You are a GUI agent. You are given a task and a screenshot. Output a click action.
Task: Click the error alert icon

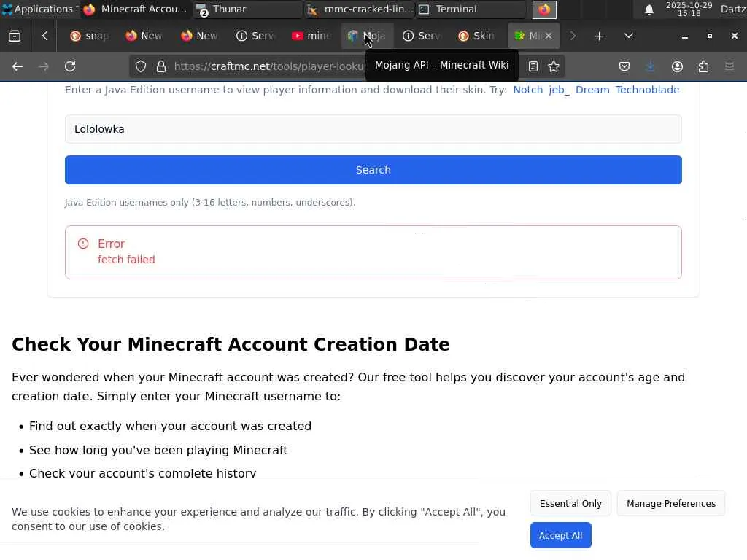point(83,244)
